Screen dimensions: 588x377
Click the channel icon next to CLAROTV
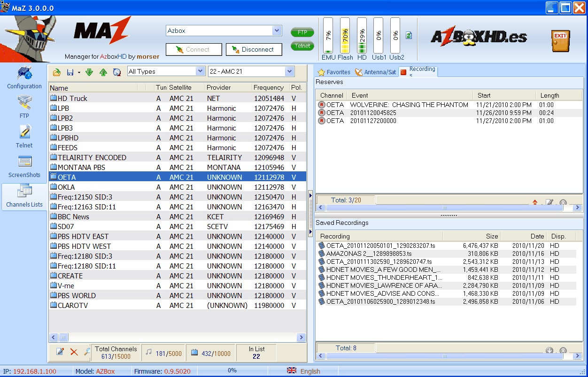coord(54,306)
